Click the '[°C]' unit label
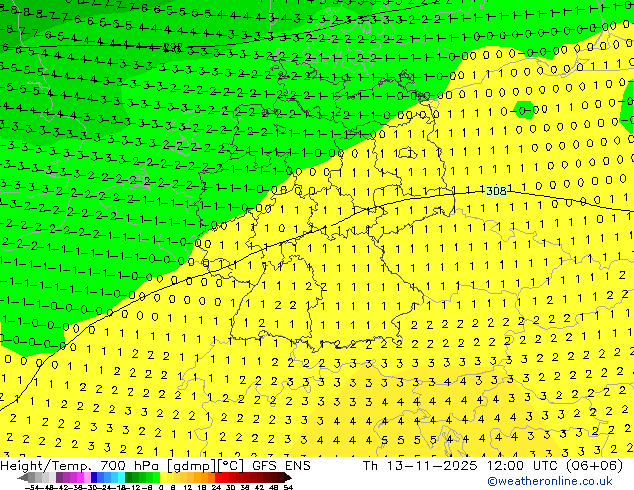634x490 pixels. tap(230, 466)
